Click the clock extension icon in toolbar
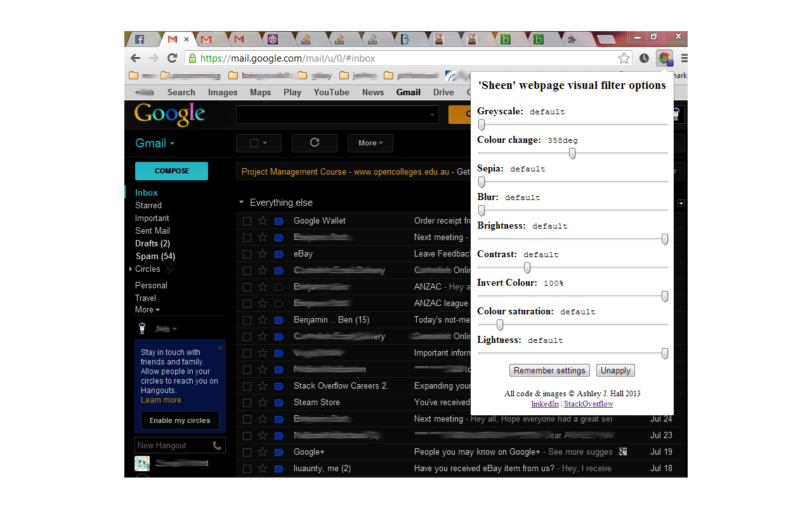The image size is (812, 508). (644, 58)
